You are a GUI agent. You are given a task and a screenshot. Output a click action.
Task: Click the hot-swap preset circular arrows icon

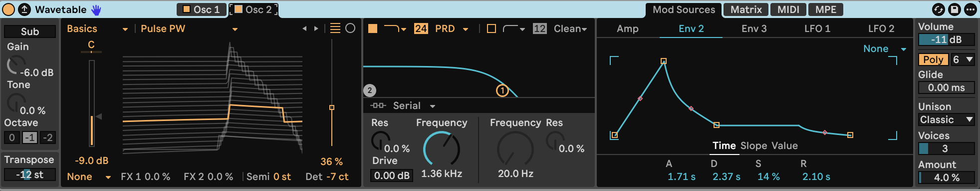939,9
